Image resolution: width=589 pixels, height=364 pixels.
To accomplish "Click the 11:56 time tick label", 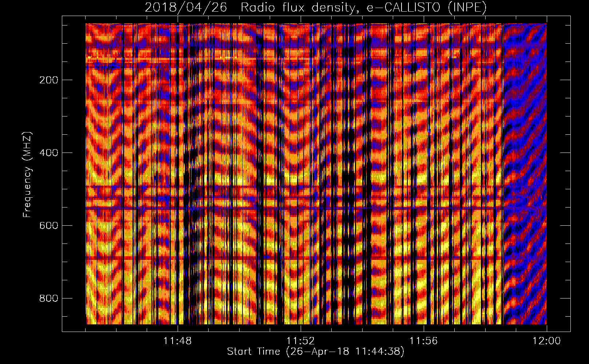I will tap(424, 341).
